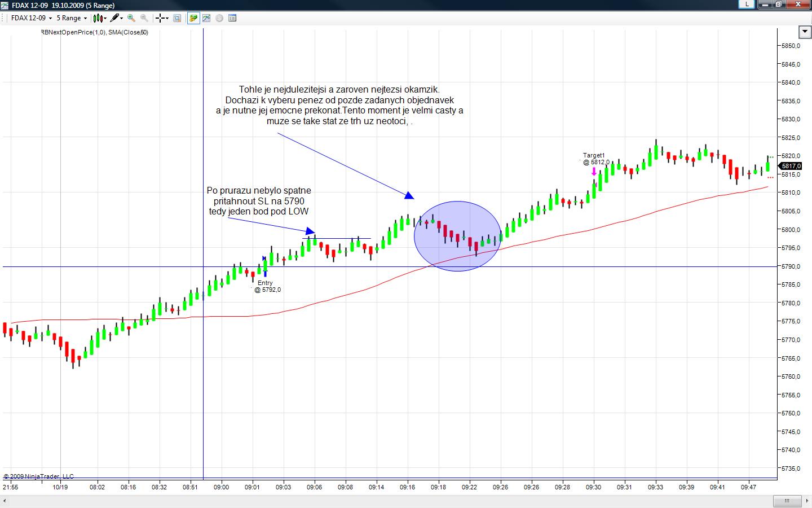Click the greyed-out strategies icon
The height and width of the screenshot is (508, 812).
219,18
